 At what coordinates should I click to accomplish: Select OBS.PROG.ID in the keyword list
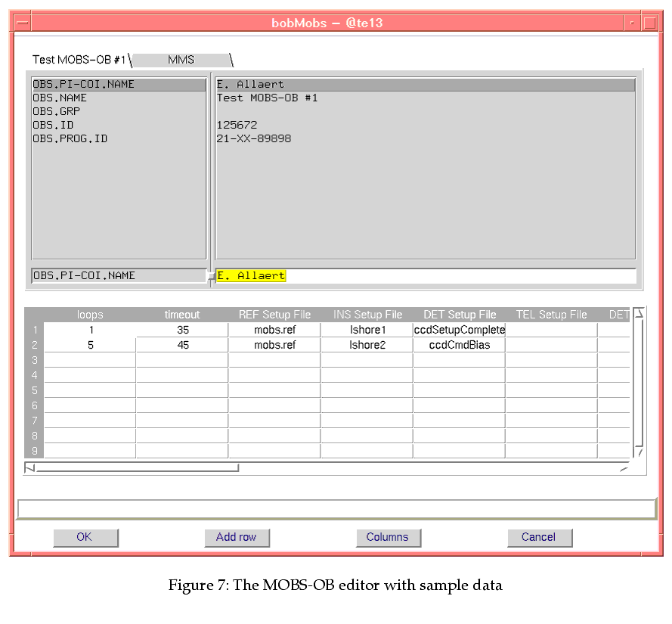(119, 139)
